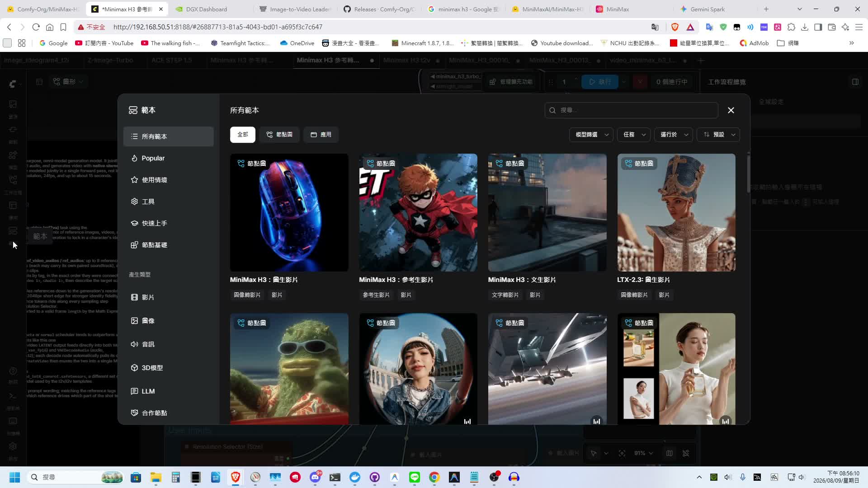Open the Brave main menu icon
This screenshot has width=868, height=488.
tap(859, 27)
